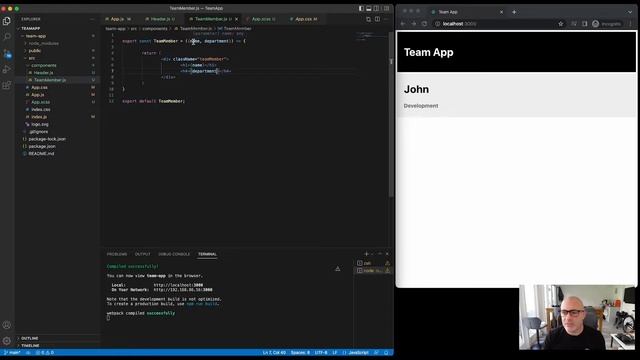Click the components breadcrumb segment
The height and width of the screenshot is (360, 640).
point(155,29)
